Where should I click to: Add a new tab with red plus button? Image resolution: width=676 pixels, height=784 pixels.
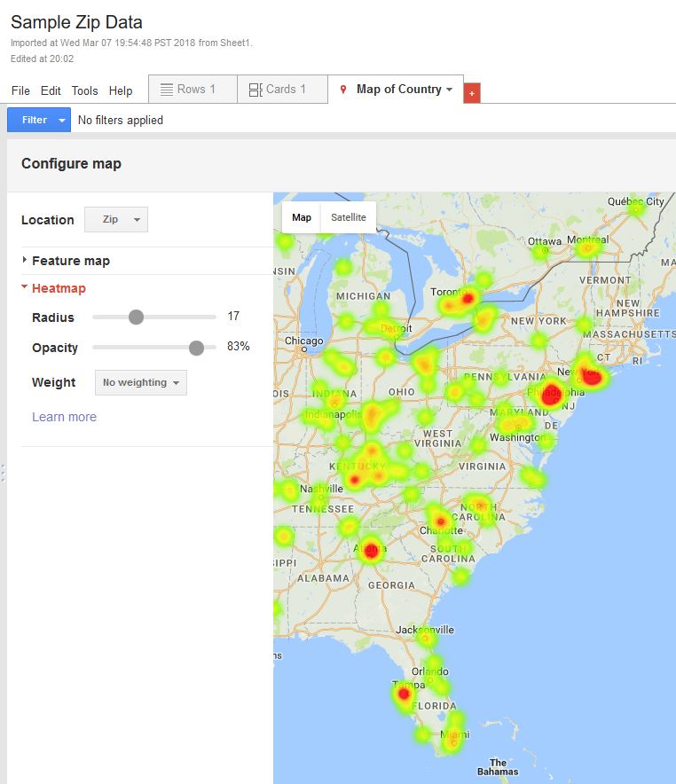471,93
